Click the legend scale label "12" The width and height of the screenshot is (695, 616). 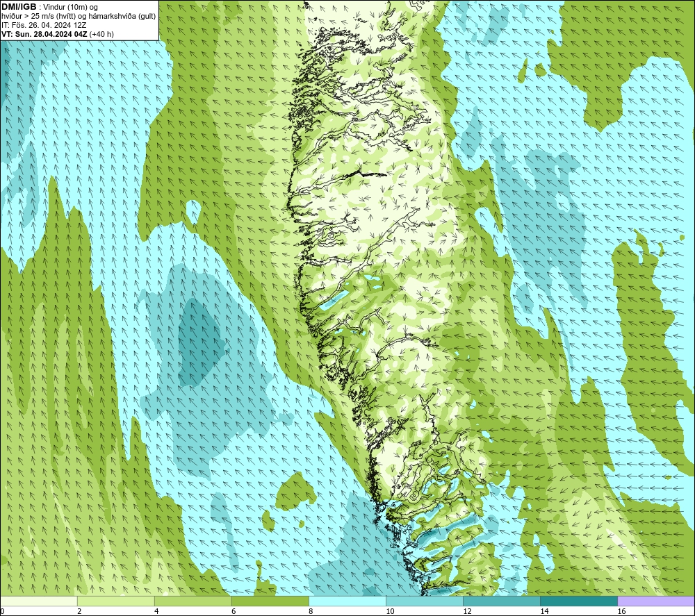467,611
